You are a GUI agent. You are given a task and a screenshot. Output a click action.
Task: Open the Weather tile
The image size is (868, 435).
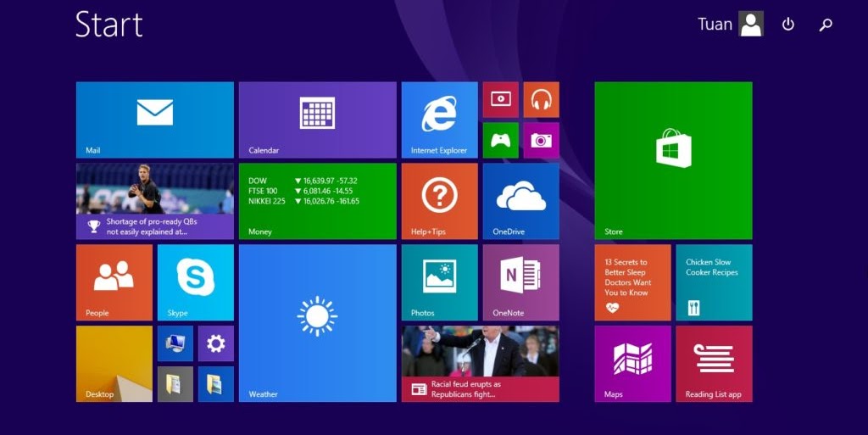318,323
